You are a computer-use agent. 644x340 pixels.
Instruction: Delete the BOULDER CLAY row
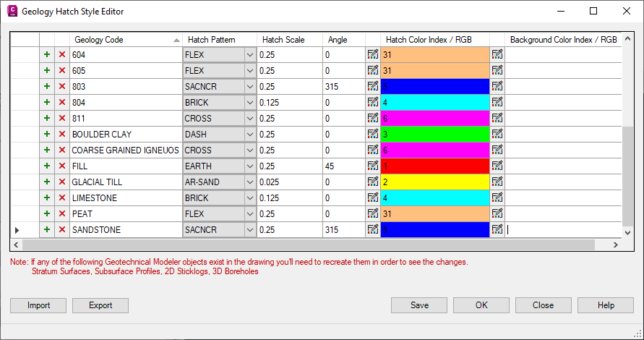click(x=62, y=134)
